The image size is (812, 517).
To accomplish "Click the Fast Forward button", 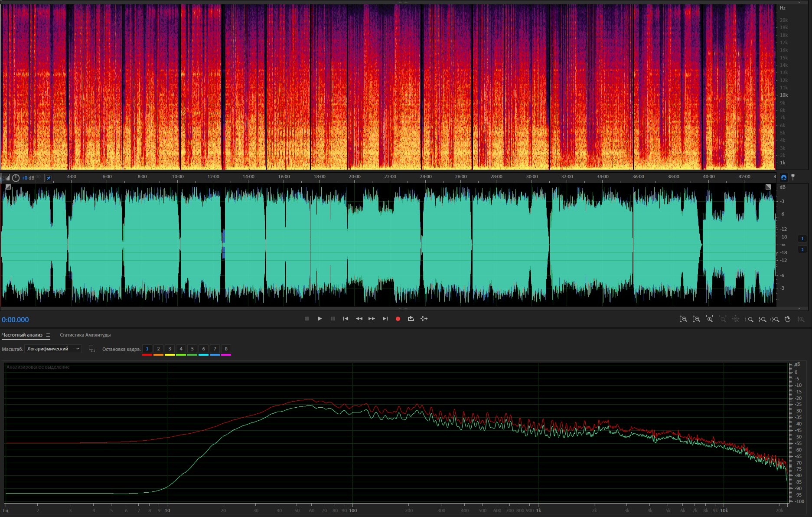I will (372, 319).
